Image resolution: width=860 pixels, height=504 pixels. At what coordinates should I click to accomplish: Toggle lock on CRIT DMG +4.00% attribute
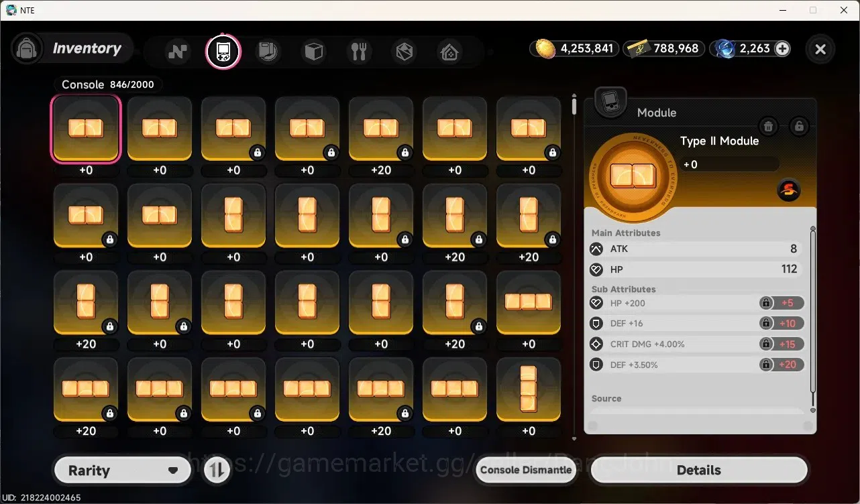coord(765,344)
